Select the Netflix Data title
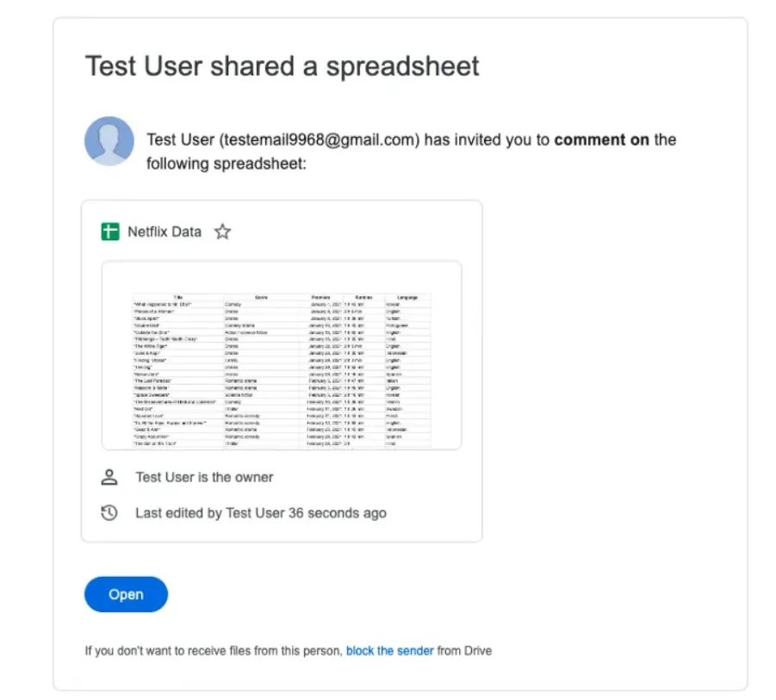The height and width of the screenshot is (700, 776). pyautogui.click(x=164, y=232)
